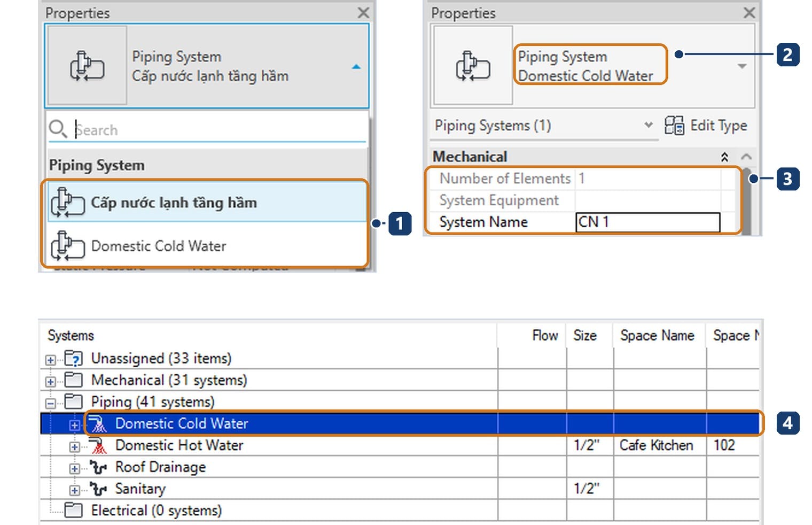Select Domestic Cold Water in the dropdown list
This screenshot has height=525, width=812.
(x=207, y=246)
